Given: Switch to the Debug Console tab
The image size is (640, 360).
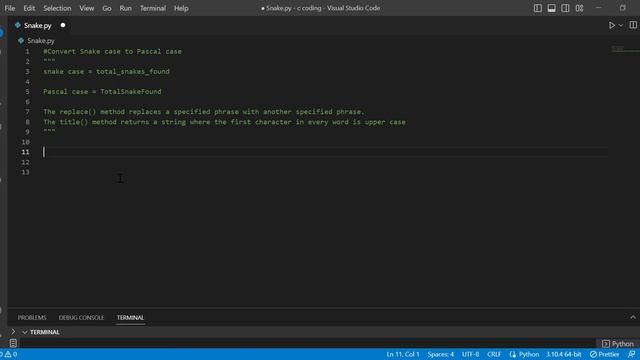Looking at the screenshot, I should (81, 318).
